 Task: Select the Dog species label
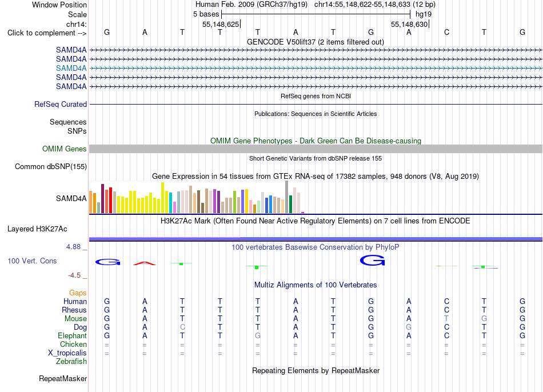[x=80, y=327]
